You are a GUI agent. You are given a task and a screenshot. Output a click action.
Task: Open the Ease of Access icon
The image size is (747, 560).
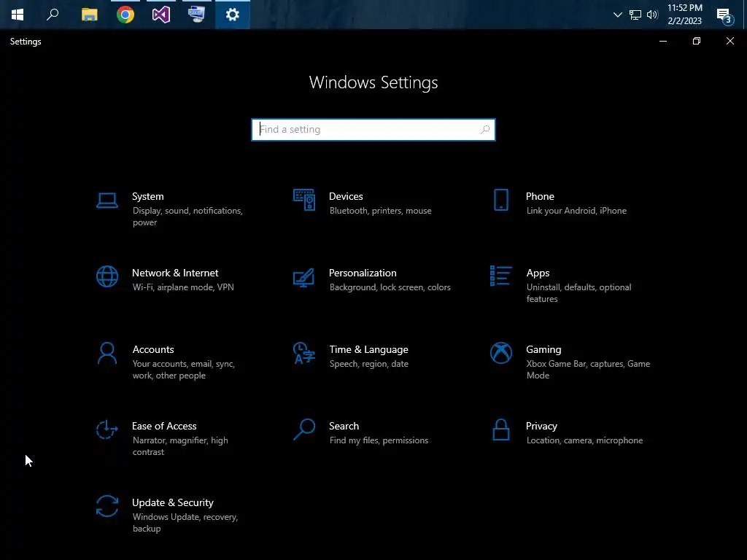point(107,429)
